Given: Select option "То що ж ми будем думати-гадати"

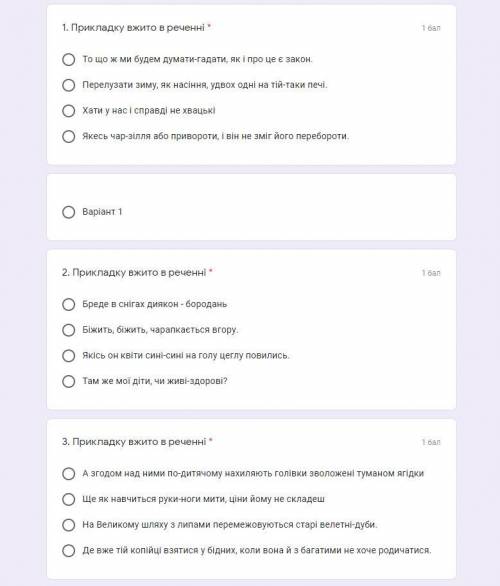Looking at the screenshot, I should (69, 59).
